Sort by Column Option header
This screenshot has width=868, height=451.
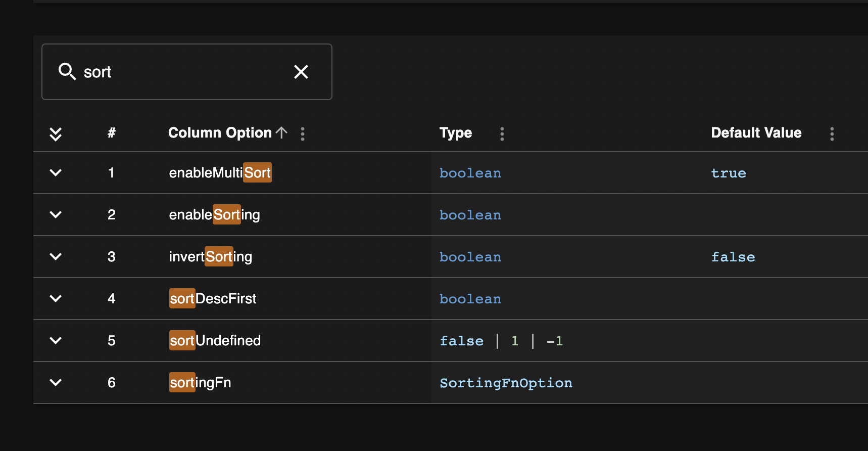(x=220, y=132)
